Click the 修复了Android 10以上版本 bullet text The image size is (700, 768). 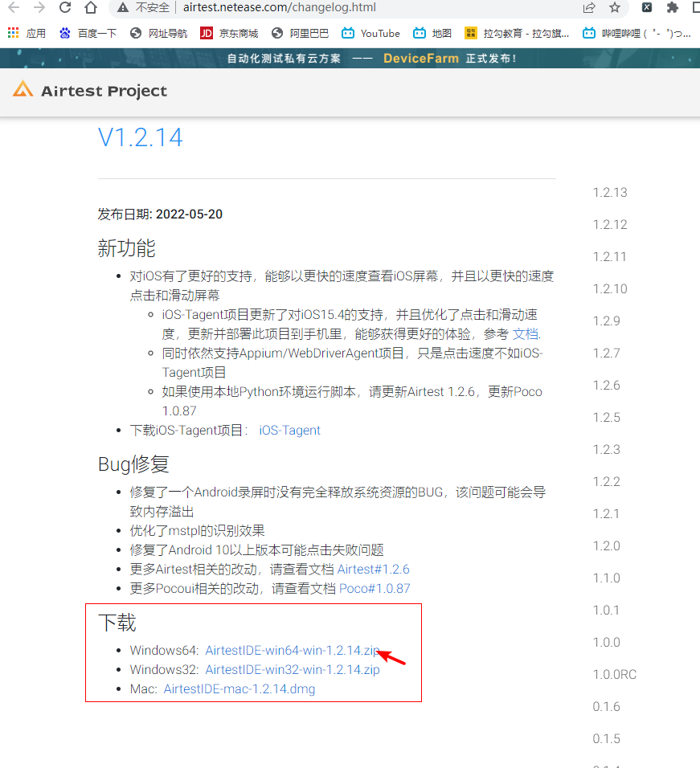click(x=256, y=550)
